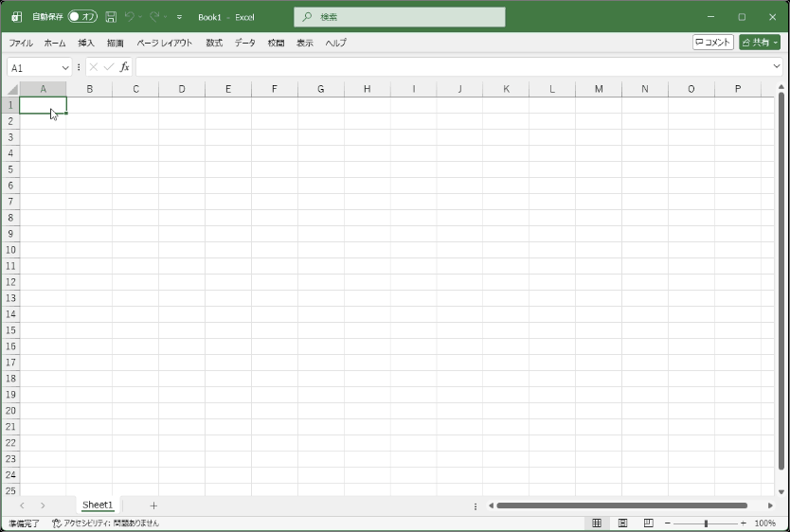Click the Save icon in title bar
Image resolution: width=790 pixels, height=532 pixels.
(111, 17)
